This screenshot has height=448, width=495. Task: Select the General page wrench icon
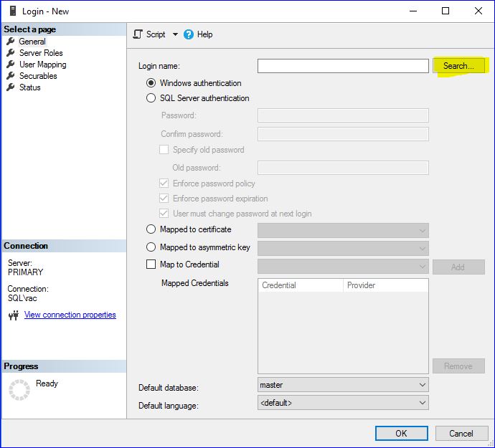click(10, 42)
